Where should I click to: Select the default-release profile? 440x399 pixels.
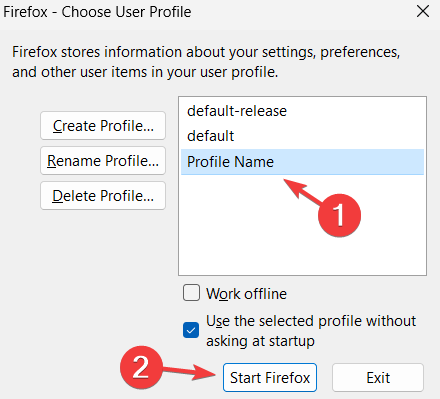click(x=302, y=111)
